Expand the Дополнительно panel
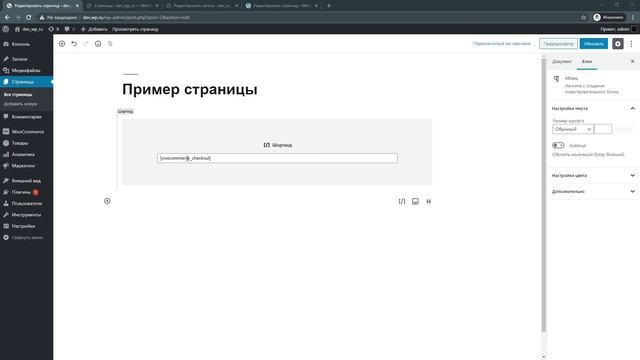Viewport: 640px width, 360px height. (x=593, y=191)
